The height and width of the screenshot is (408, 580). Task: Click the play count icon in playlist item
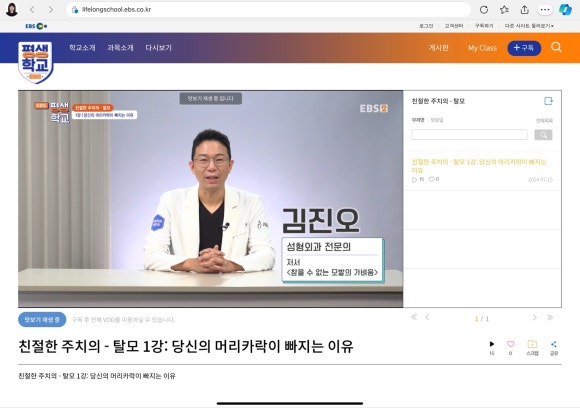(414, 179)
